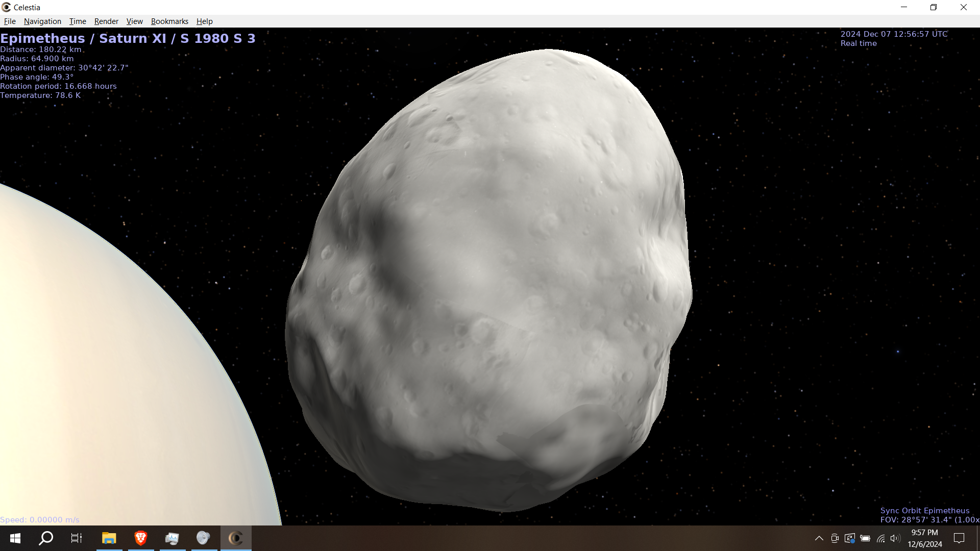
Task: Open Windows taskbar search
Action: 46,538
